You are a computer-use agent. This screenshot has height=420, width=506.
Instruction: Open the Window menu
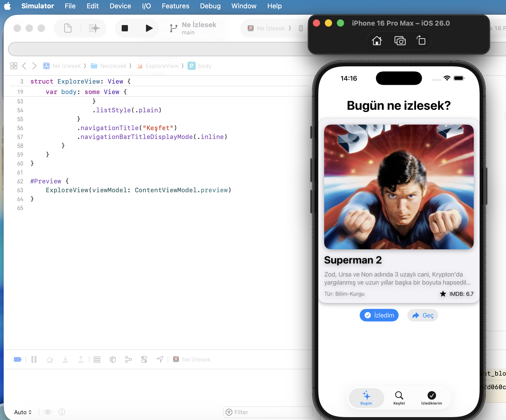coord(244,6)
